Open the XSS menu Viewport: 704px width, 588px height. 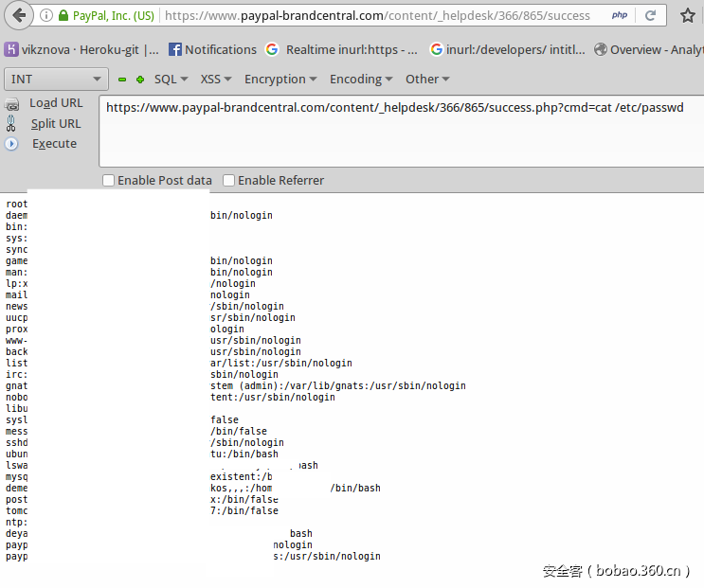216,80
